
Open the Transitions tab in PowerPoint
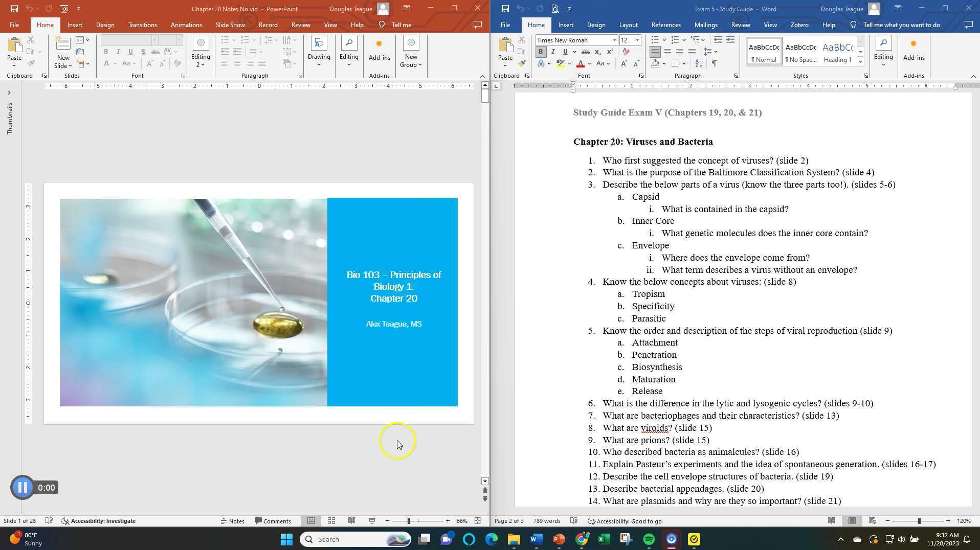pyautogui.click(x=142, y=25)
